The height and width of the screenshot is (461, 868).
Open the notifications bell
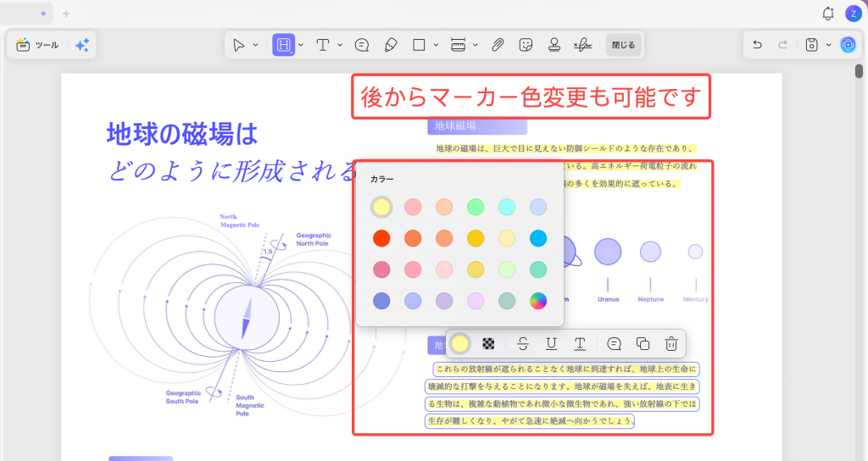pyautogui.click(x=828, y=14)
